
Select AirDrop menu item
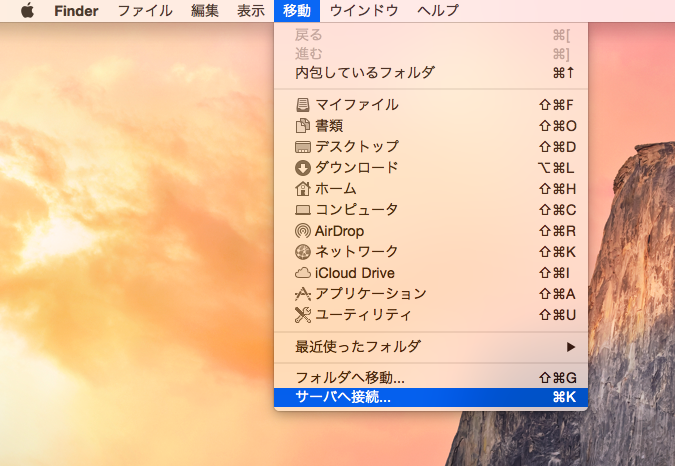click(x=431, y=231)
